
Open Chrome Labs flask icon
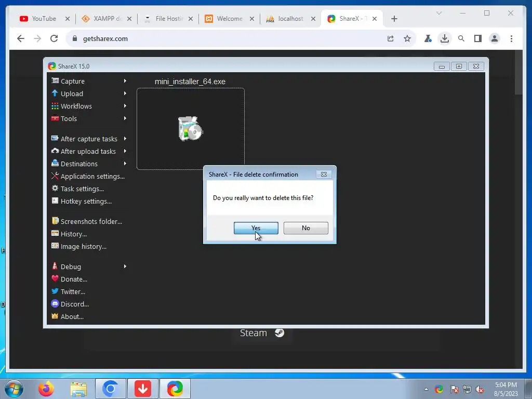(428, 38)
